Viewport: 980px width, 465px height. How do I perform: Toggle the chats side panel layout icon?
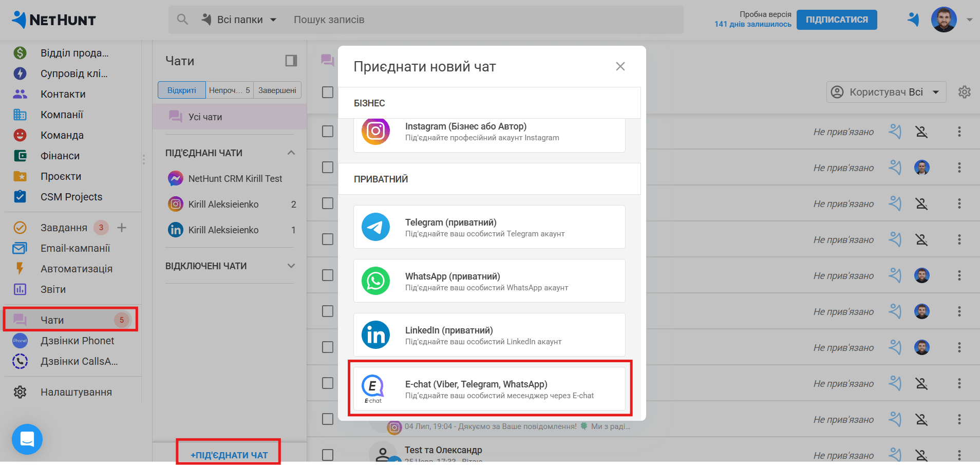tap(291, 61)
